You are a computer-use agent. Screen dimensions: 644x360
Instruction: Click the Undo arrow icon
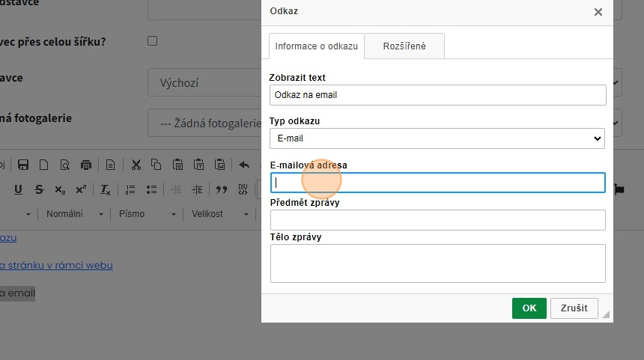coord(244,165)
